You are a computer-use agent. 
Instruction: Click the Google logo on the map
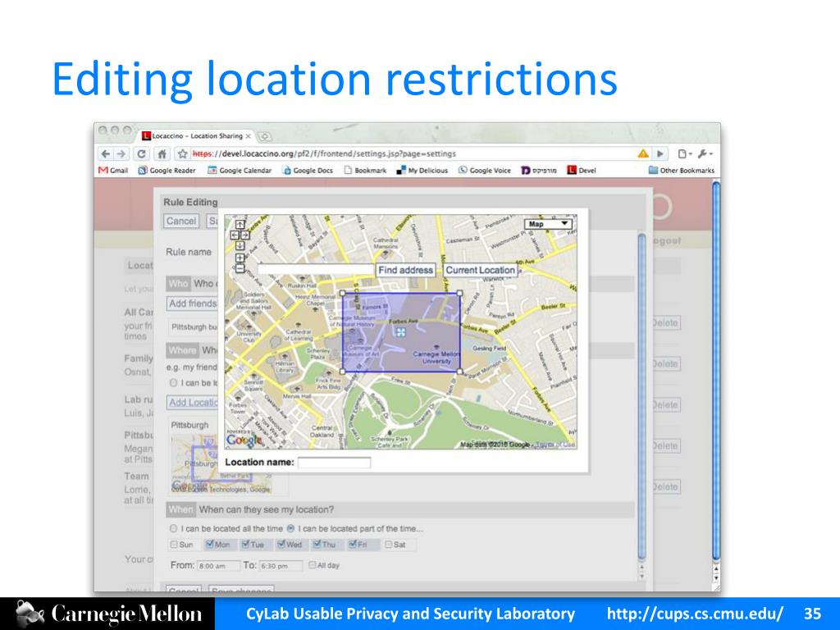[x=244, y=440]
